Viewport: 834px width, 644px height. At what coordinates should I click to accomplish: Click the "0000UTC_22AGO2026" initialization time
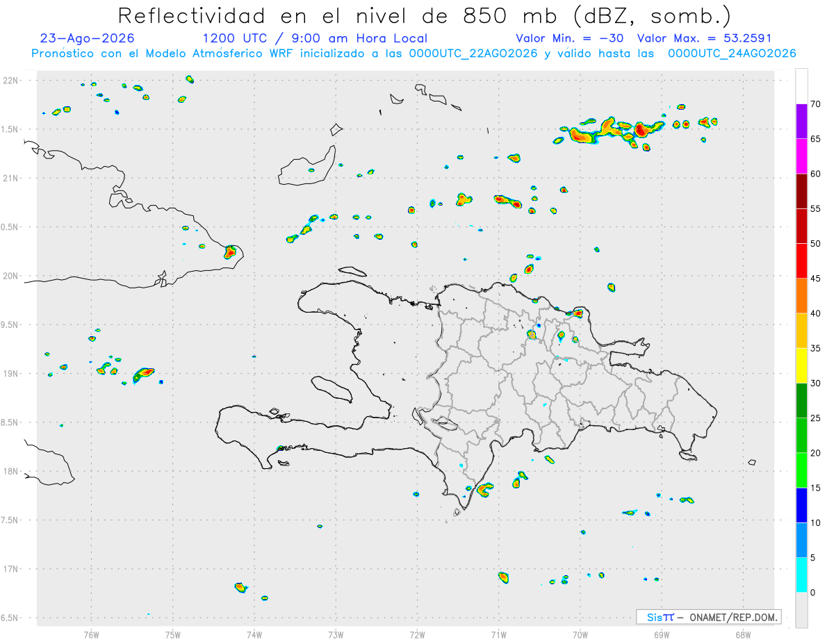473,53
